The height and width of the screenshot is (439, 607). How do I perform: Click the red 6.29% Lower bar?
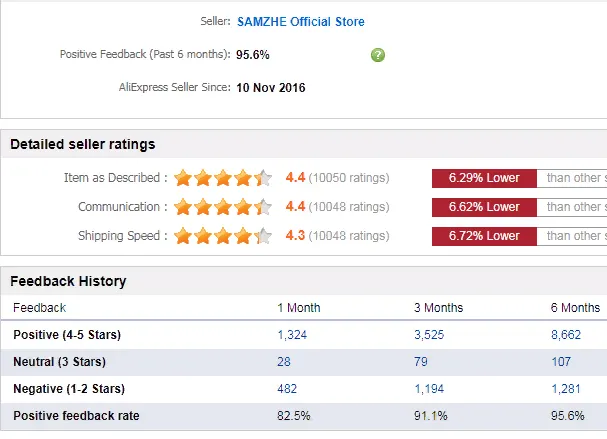pos(484,178)
